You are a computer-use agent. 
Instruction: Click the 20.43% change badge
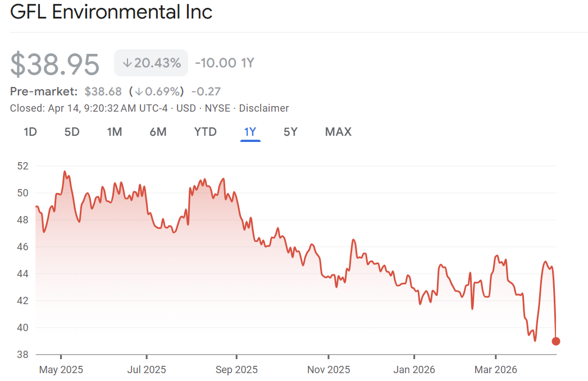[x=151, y=63]
